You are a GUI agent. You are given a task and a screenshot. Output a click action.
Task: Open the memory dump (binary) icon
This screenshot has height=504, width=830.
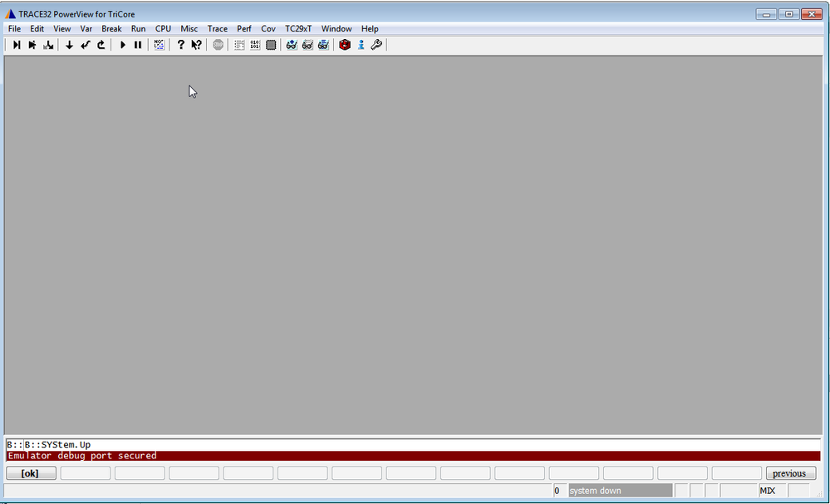(255, 45)
